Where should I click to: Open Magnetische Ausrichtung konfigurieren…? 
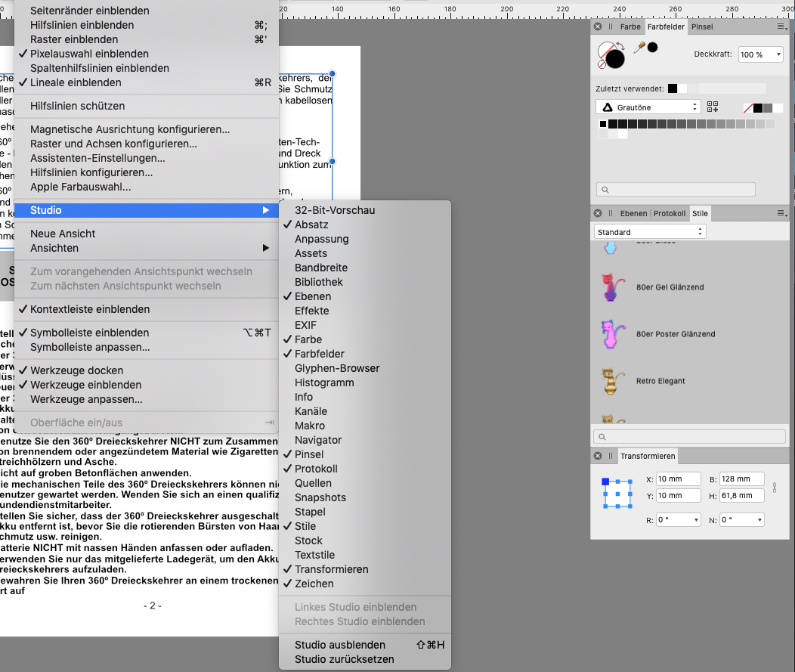(x=130, y=130)
